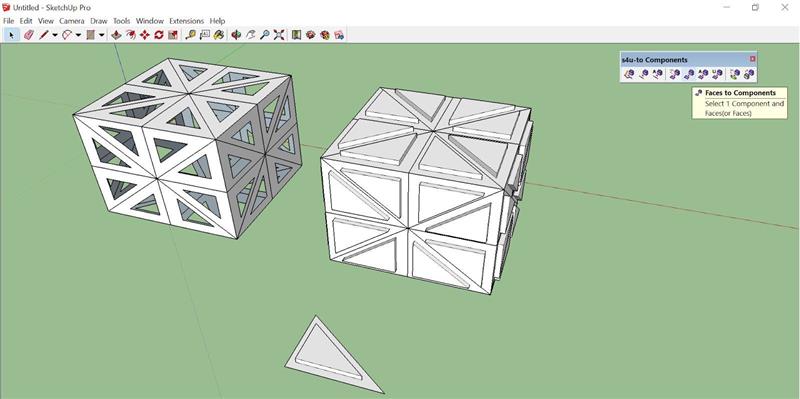Minimize the SketchUp Pro window
Screen dimensions: 800x399
(x=726, y=7)
